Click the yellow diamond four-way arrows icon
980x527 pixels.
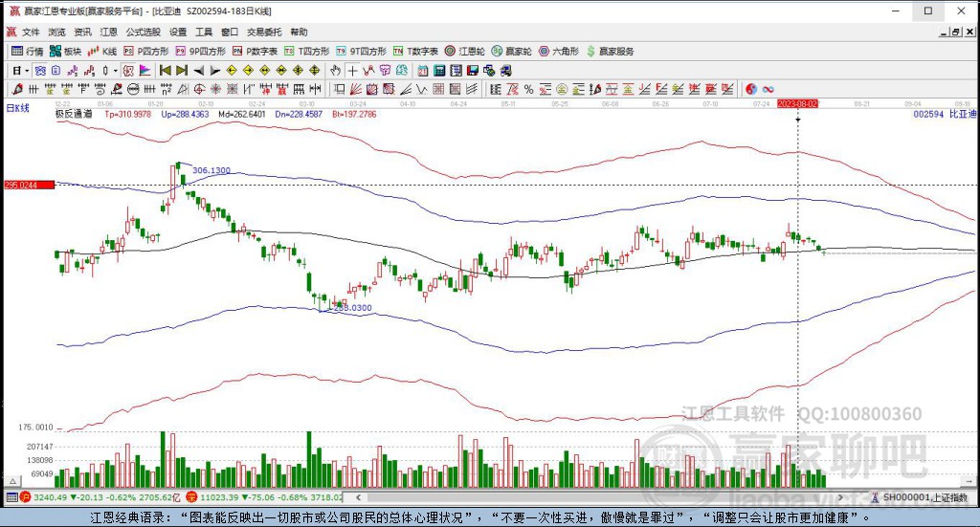(314, 71)
